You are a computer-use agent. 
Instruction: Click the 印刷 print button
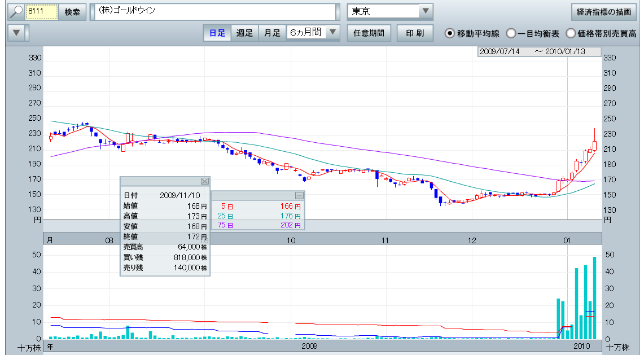[414, 33]
